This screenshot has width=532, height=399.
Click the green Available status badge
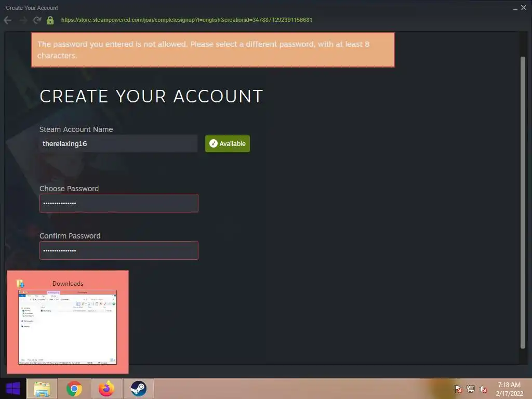click(228, 143)
